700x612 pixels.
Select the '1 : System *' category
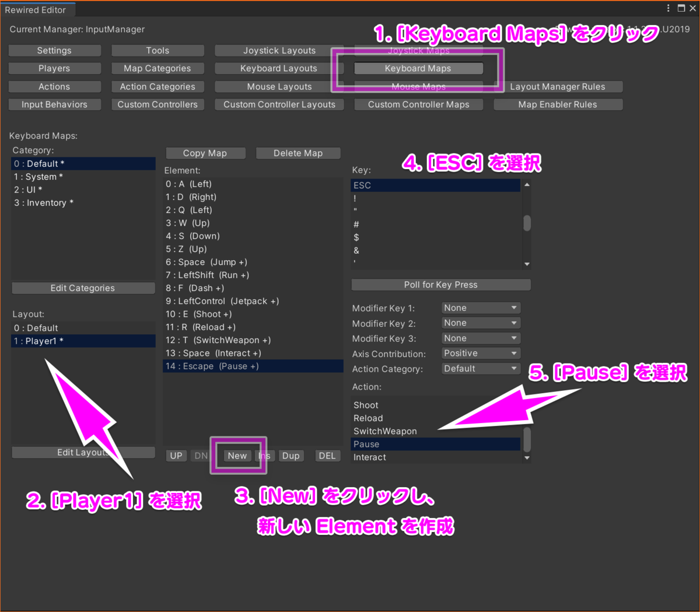click(83, 177)
